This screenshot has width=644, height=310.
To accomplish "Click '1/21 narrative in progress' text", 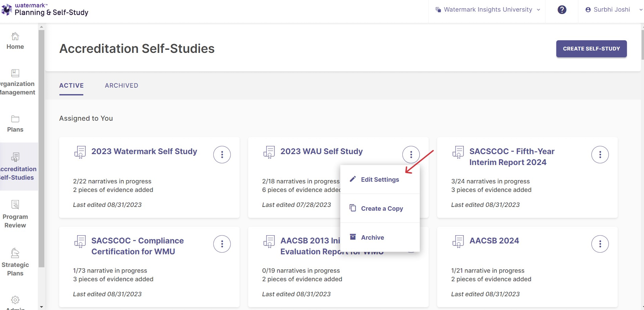I will 487,271.
